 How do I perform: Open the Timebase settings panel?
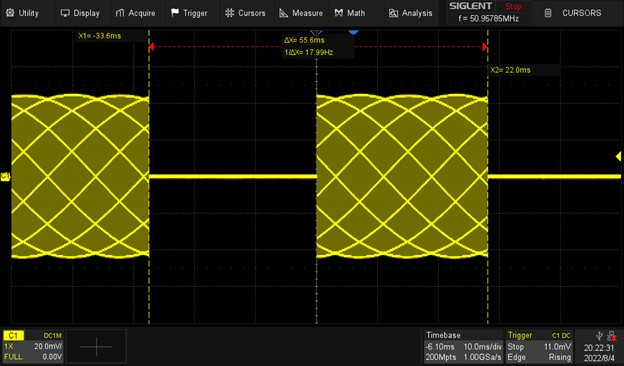click(x=463, y=346)
